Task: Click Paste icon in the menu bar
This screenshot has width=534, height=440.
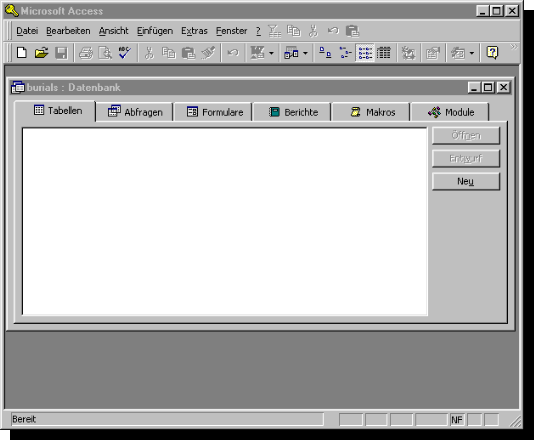Action: (x=352, y=31)
